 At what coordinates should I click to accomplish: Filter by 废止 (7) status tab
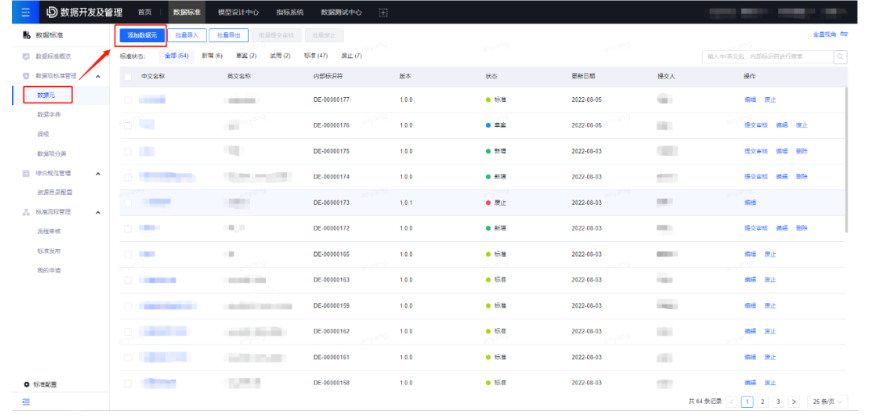(351, 56)
